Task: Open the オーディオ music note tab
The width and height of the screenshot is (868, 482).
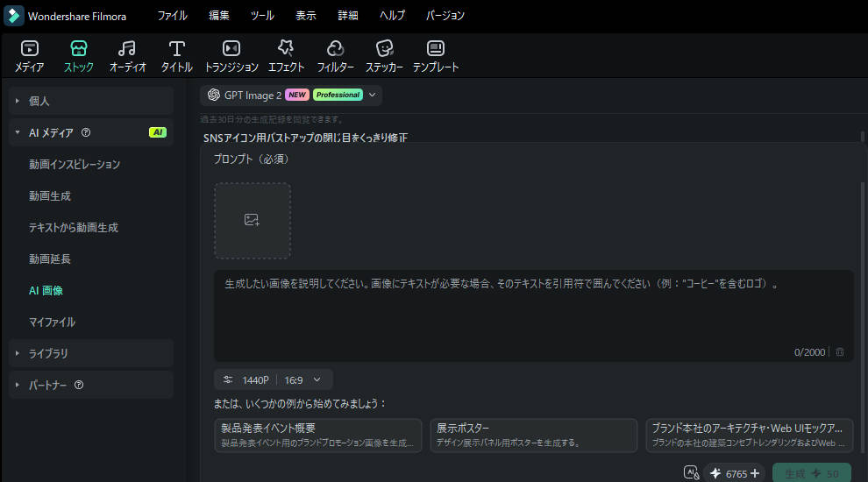Action: point(127,56)
